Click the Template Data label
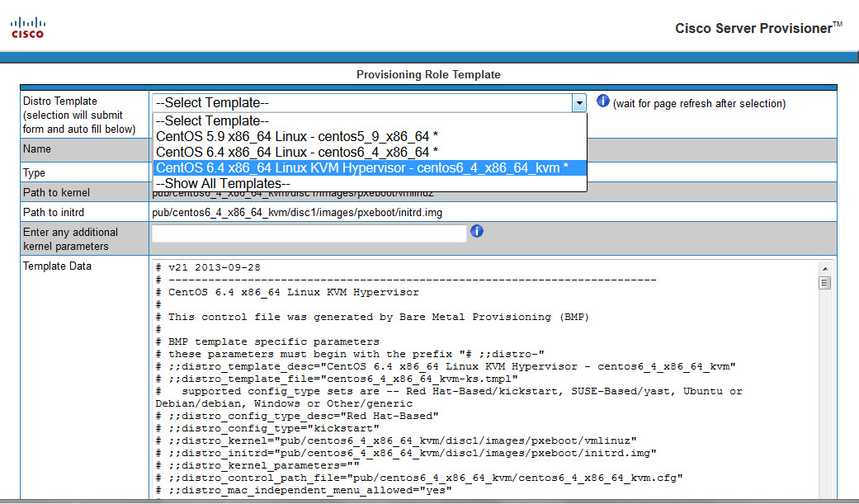 click(x=57, y=266)
